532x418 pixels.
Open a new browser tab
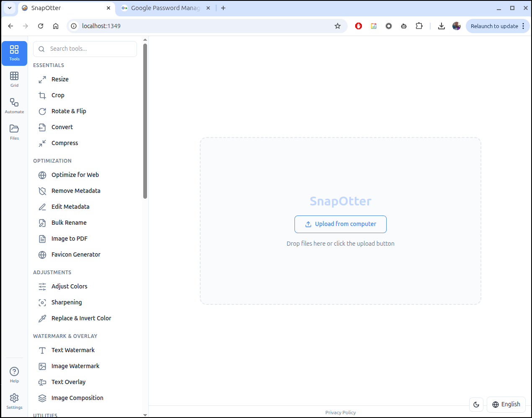(223, 8)
